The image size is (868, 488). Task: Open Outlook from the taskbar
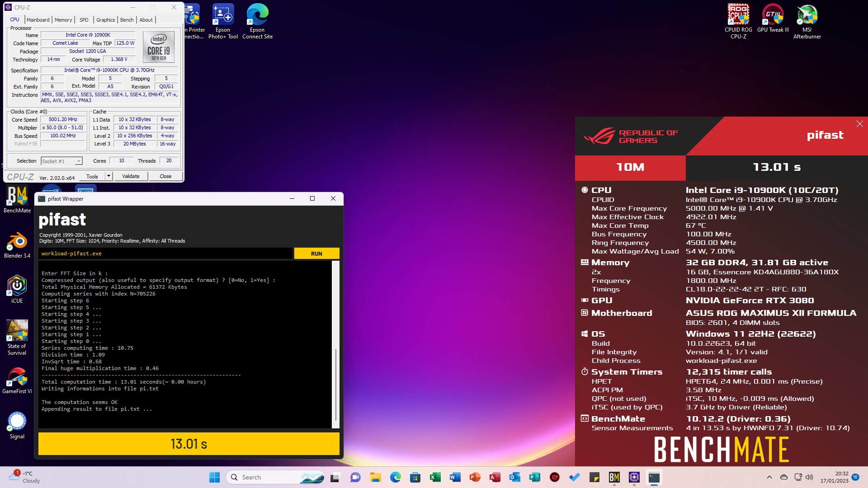click(x=514, y=477)
